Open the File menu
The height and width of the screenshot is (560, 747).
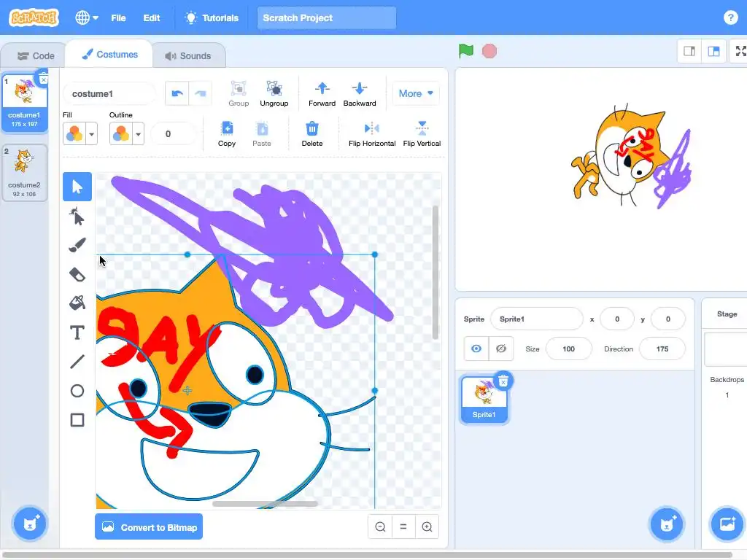click(x=118, y=17)
